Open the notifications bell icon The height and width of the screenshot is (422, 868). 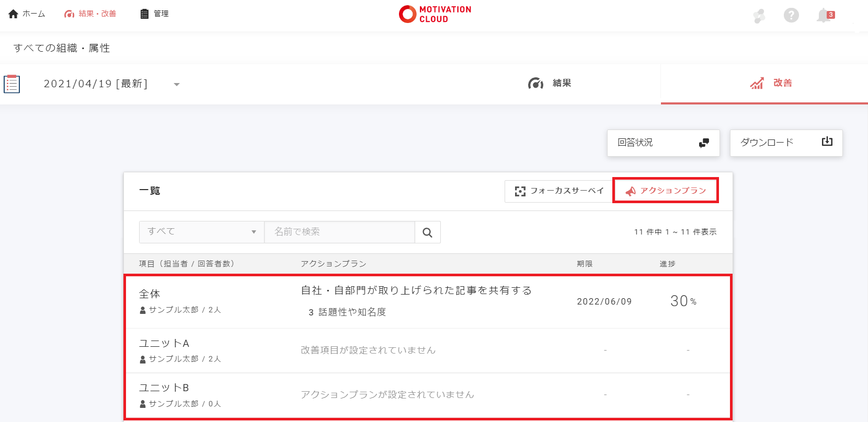coord(824,15)
